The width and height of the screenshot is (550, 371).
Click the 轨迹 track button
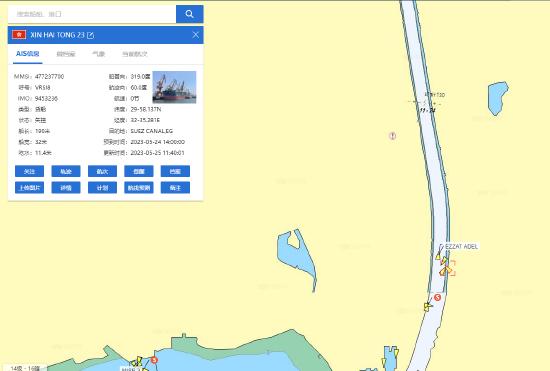coord(66,171)
